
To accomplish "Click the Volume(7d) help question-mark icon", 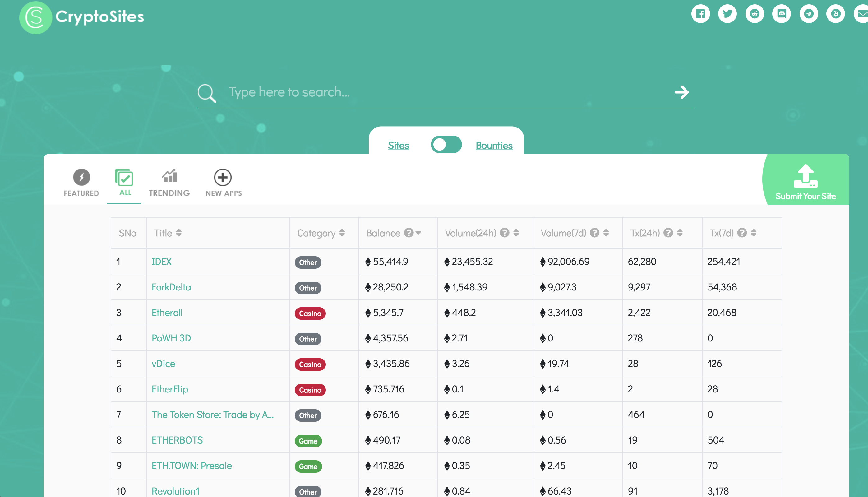I will (x=594, y=233).
